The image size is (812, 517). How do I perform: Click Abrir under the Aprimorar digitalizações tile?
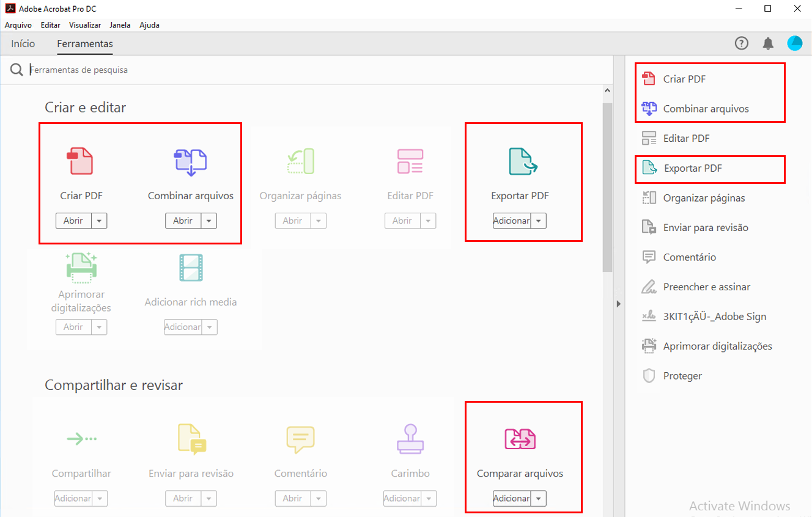(x=73, y=327)
